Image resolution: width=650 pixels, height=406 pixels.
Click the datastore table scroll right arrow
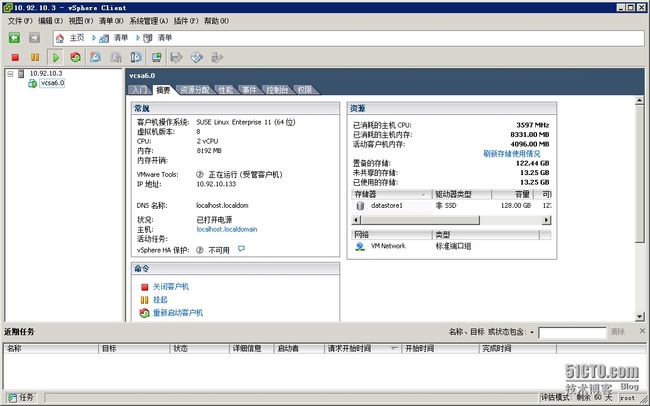pos(547,220)
